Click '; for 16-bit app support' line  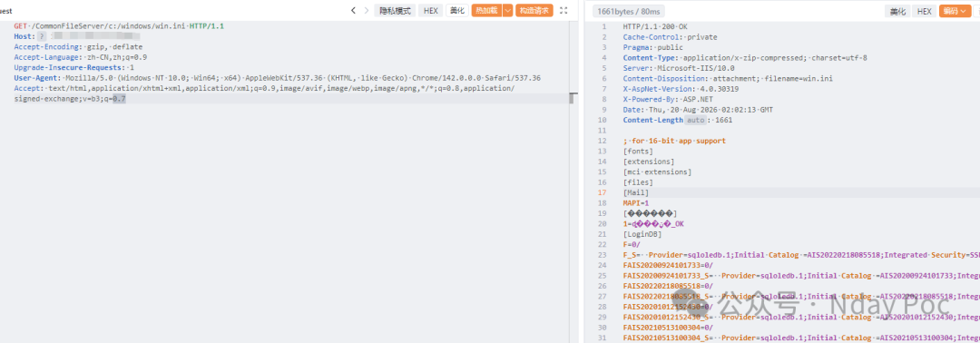[x=673, y=141]
